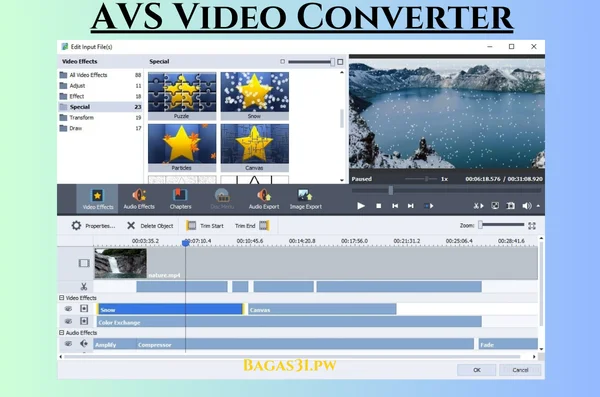The image size is (600, 397).
Task: Select the Particles effect thumbnail
Action: coord(182,148)
